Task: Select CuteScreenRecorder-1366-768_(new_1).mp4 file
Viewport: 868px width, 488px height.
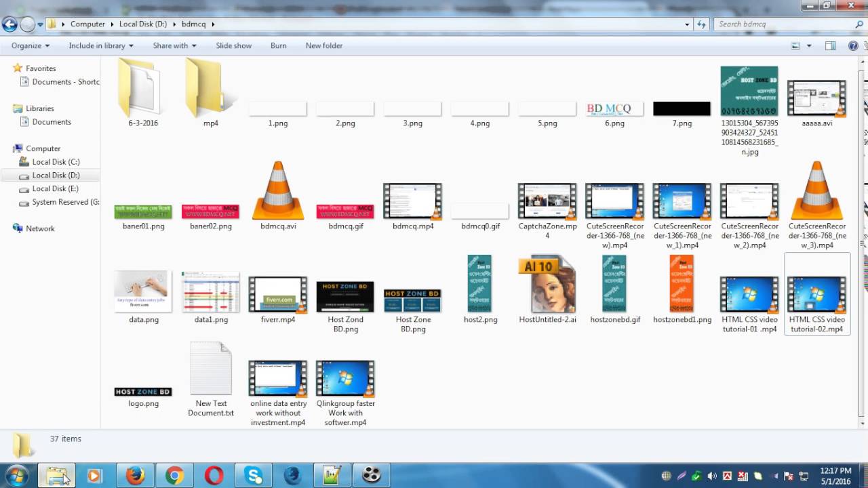Action: [x=682, y=216]
